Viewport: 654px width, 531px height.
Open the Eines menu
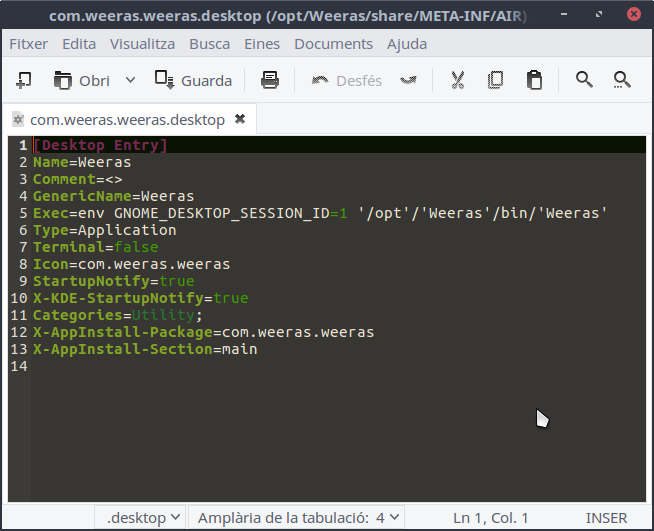coord(262,44)
